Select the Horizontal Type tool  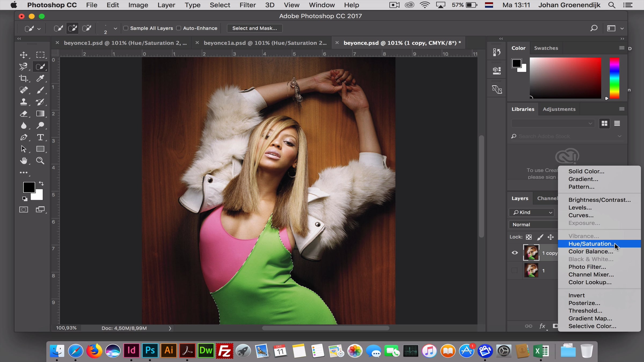click(40, 137)
